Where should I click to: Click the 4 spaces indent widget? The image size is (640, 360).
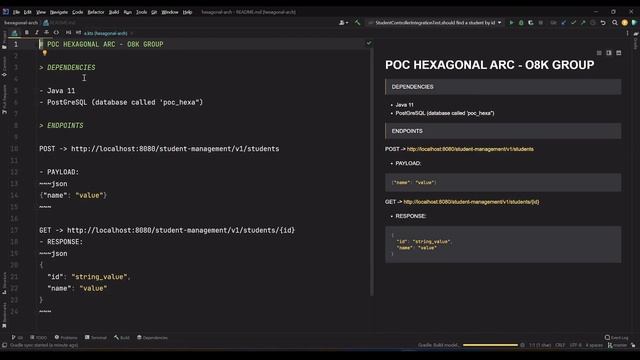click(594, 345)
